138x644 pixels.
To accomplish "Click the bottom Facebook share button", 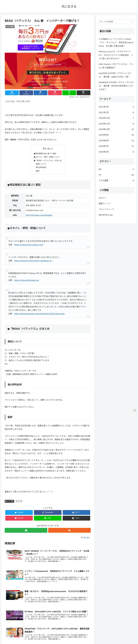I will (x=48, y=512).
